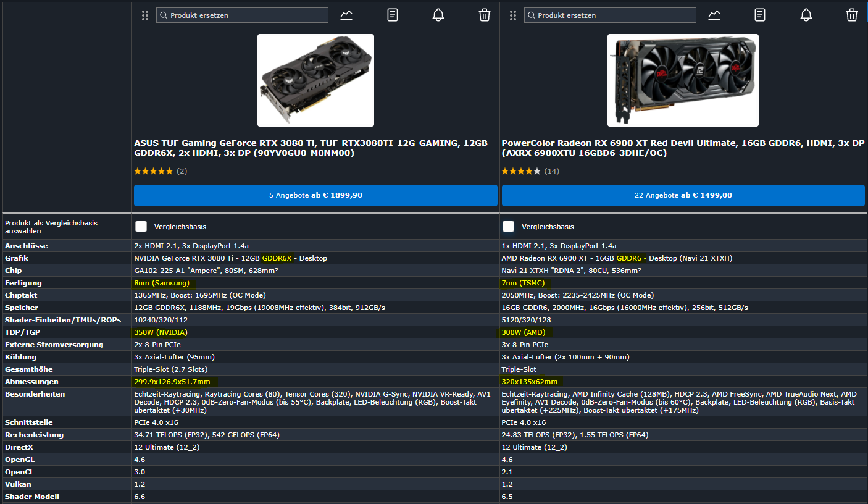Remove ASUS TUF RTX 3080 Ti with trash icon
The height and width of the screenshot is (504, 868).
485,15
